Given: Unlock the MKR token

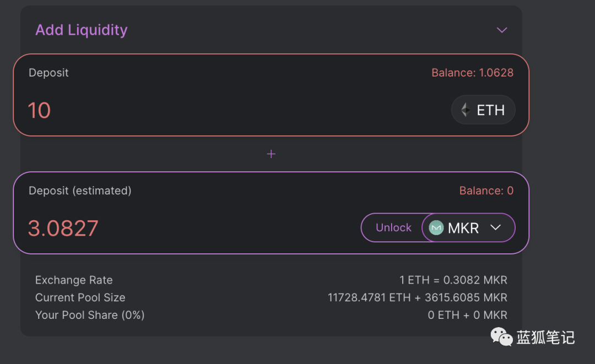Looking at the screenshot, I should [x=393, y=227].
